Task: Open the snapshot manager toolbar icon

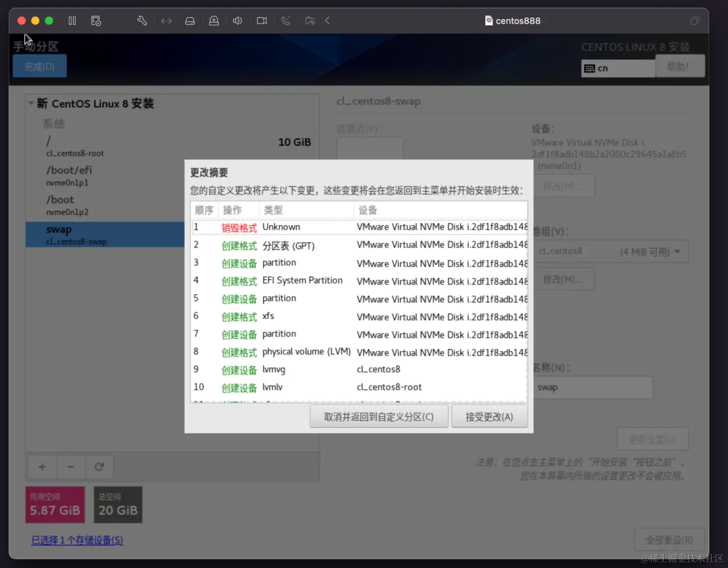Action: click(x=96, y=21)
